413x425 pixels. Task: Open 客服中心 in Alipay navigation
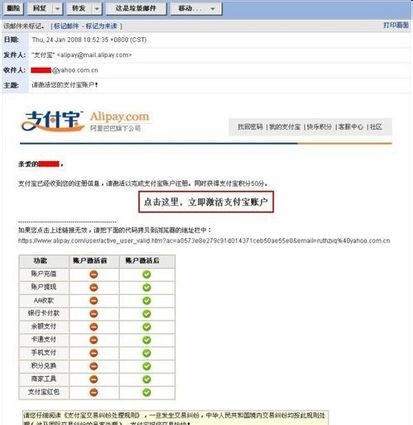pyautogui.click(x=351, y=127)
